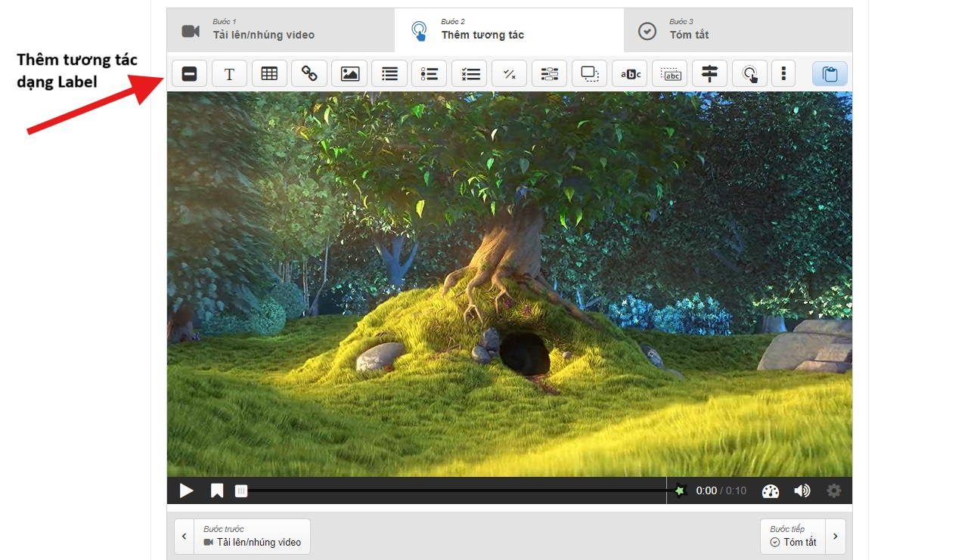Click the video seek bar handle
The width and height of the screenshot is (974, 560).
240,490
